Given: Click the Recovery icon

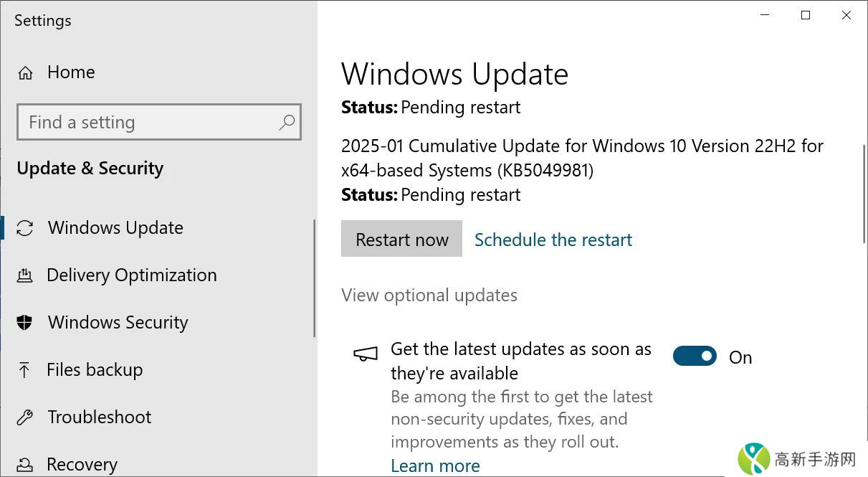Looking at the screenshot, I should [25, 465].
